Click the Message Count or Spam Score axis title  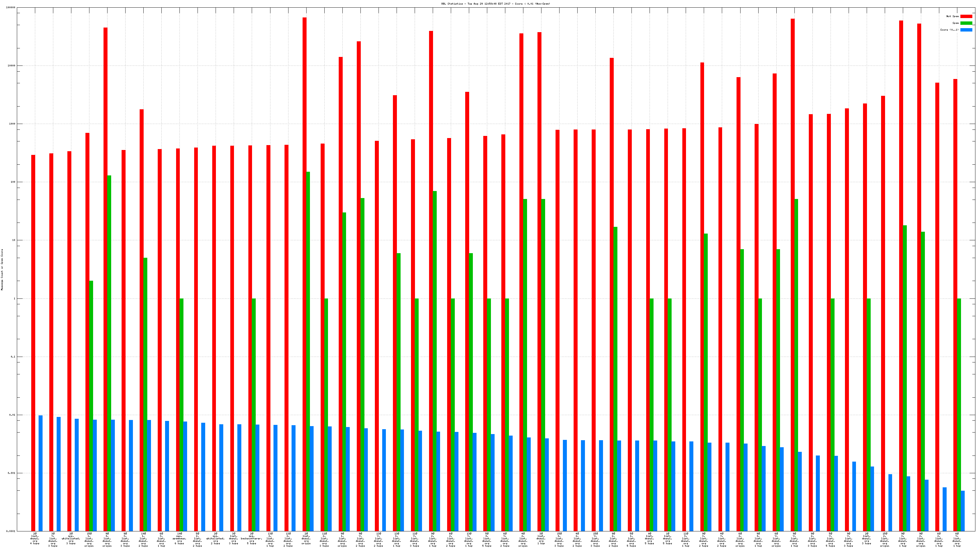(2, 270)
